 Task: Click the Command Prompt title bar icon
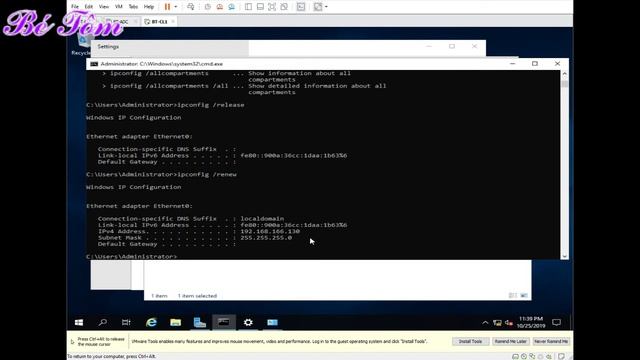94,64
